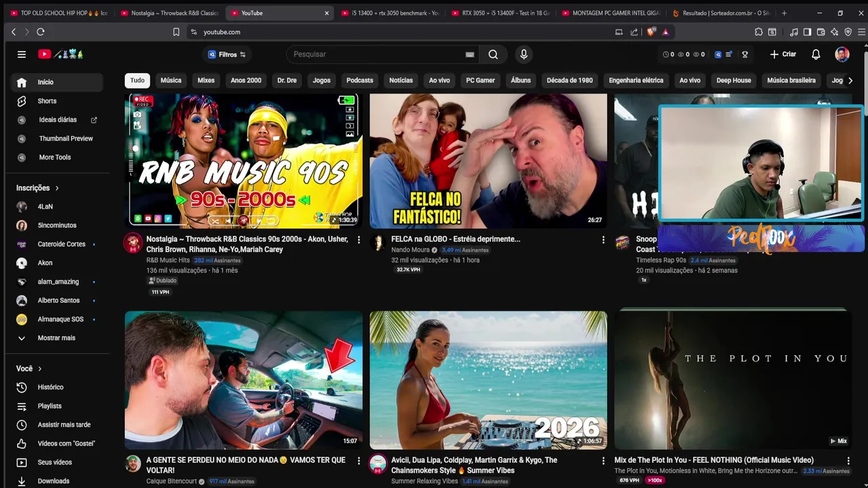
Task: Open site settings icon beside youtube.com
Action: [194, 32]
